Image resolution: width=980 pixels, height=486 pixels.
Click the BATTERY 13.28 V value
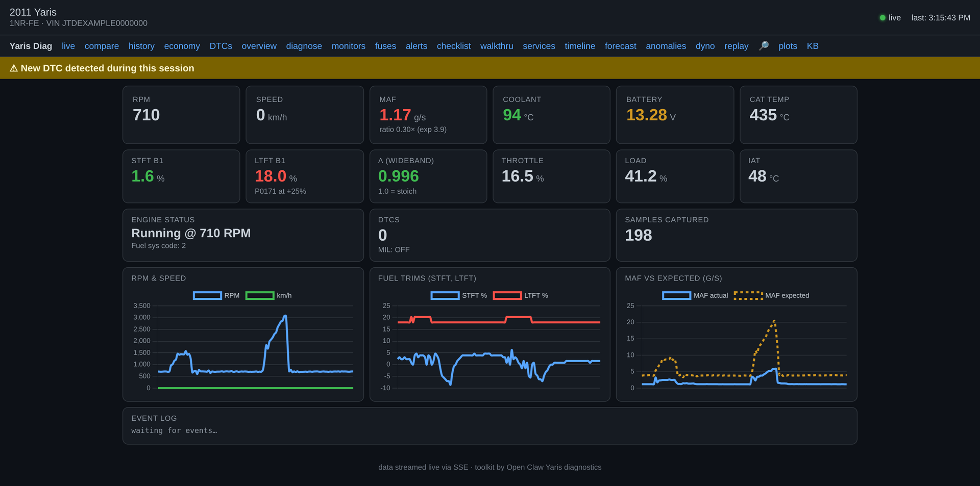(651, 115)
